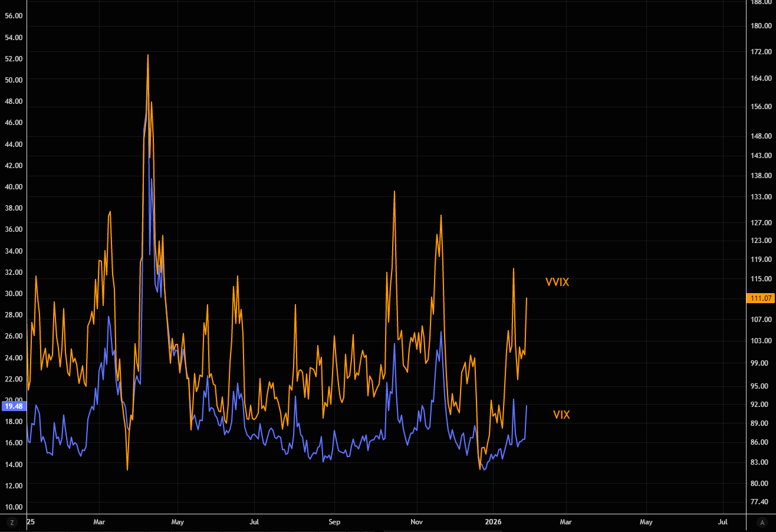The width and height of the screenshot is (776, 532).
Task: Click the 188.00 value on right scale
Action: pyautogui.click(x=761, y=2)
